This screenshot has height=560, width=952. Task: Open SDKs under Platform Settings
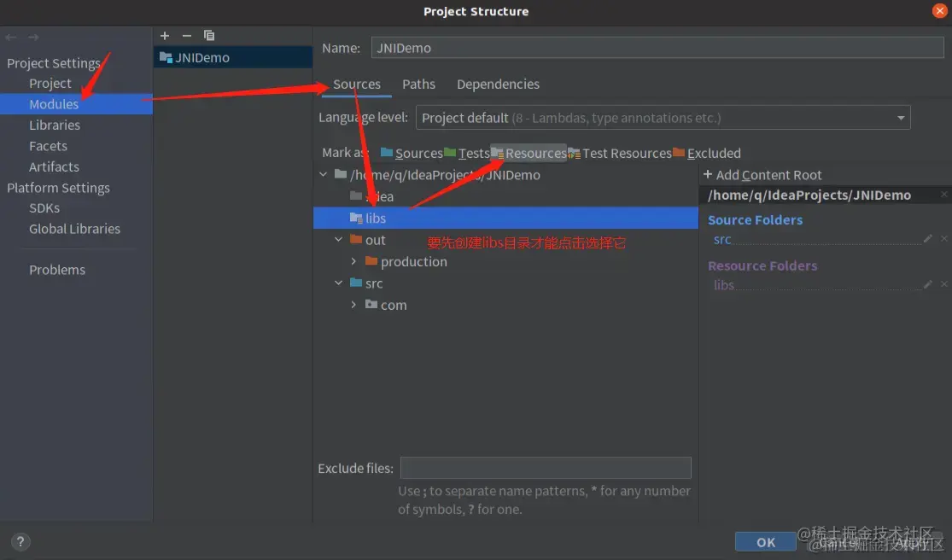click(x=44, y=208)
